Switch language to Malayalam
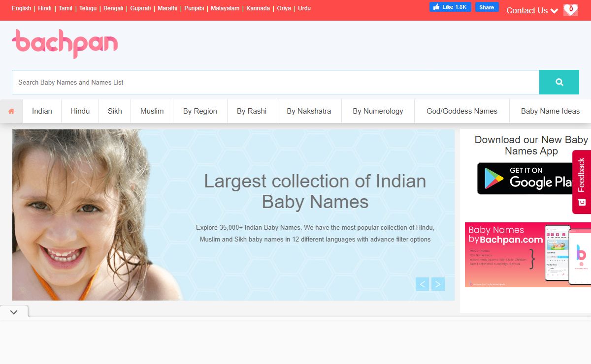 point(225,8)
